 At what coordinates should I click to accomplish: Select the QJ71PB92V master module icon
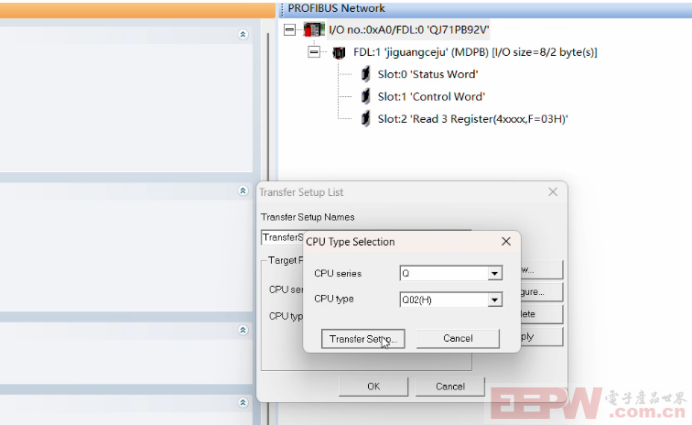coord(314,30)
